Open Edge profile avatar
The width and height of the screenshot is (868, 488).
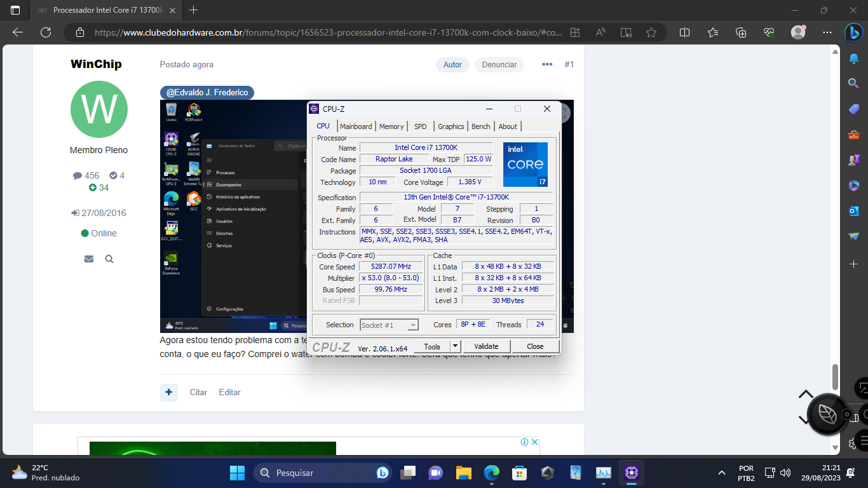coord(798,32)
